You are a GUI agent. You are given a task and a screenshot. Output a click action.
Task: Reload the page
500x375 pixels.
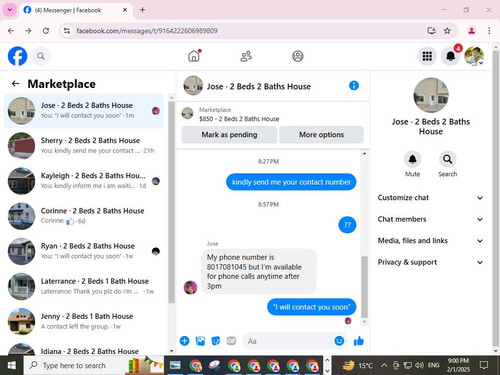click(x=46, y=31)
